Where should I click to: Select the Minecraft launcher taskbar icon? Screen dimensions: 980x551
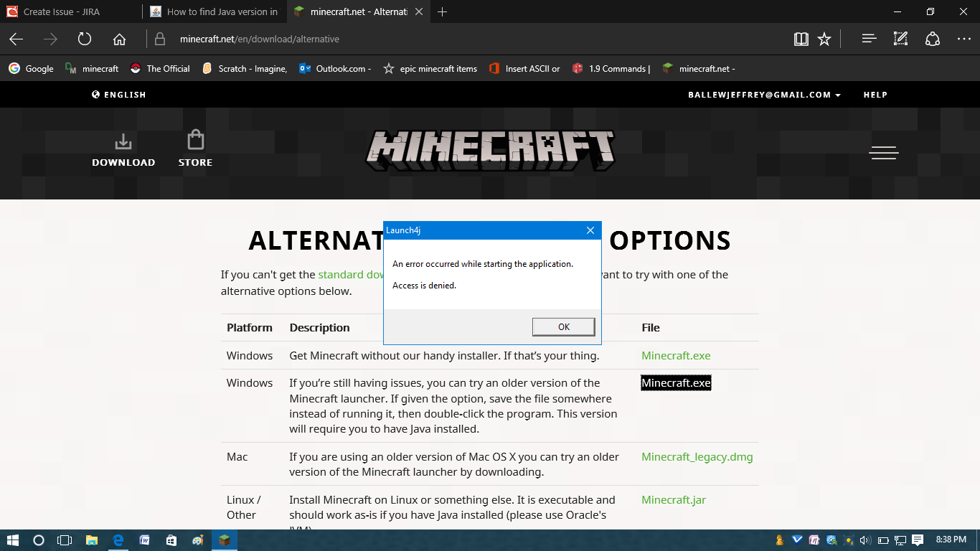click(x=225, y=540)
